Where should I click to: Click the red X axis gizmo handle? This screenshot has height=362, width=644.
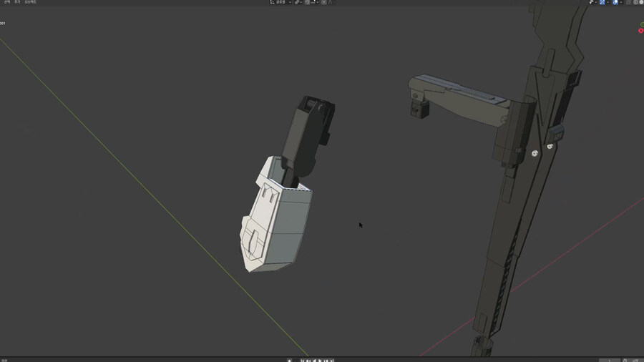point(641,31)
